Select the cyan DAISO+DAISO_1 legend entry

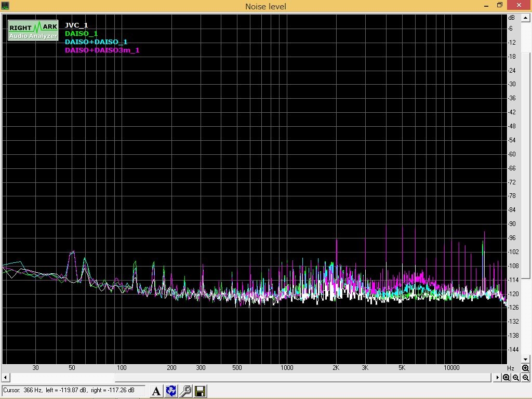pos(96,42)
